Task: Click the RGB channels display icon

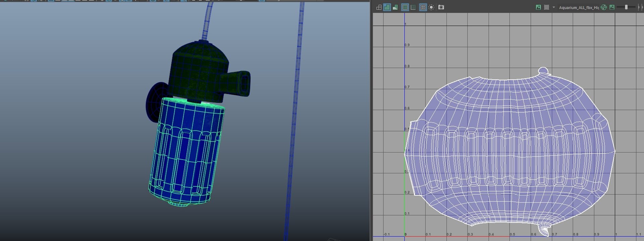Action: 604,7
